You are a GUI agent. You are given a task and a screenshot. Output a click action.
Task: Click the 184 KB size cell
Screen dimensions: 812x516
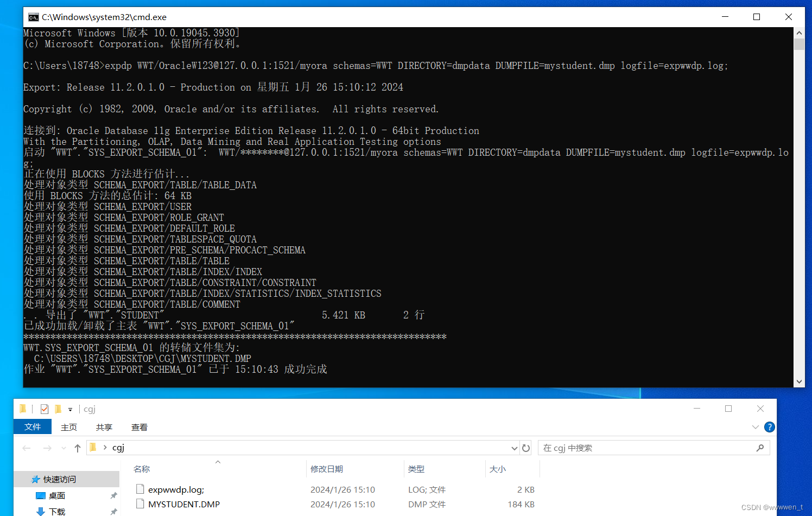[x=521, y=504]
